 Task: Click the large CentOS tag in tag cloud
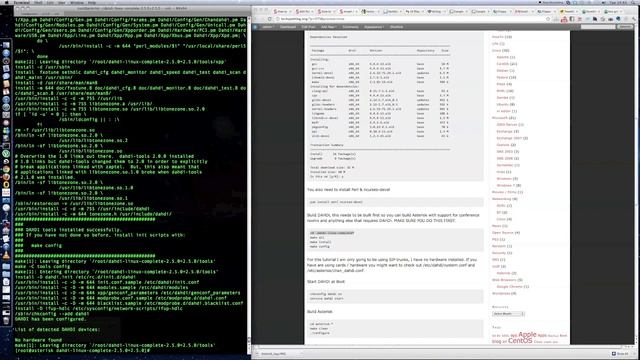point(520,341)
